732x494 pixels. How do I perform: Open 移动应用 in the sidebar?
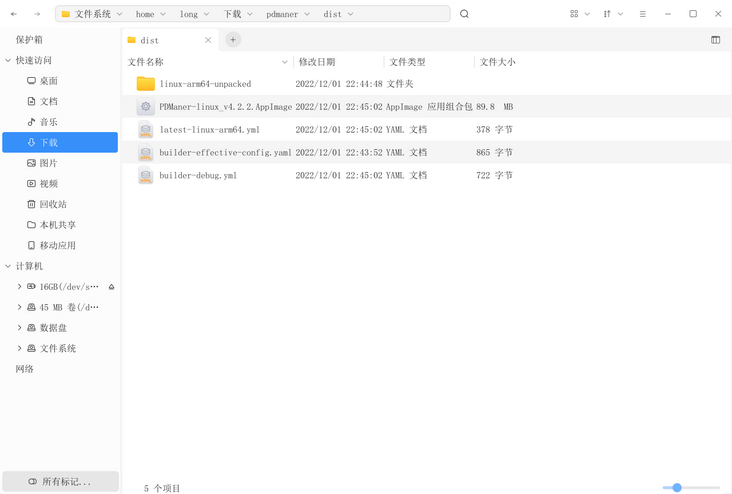[60, 245]
